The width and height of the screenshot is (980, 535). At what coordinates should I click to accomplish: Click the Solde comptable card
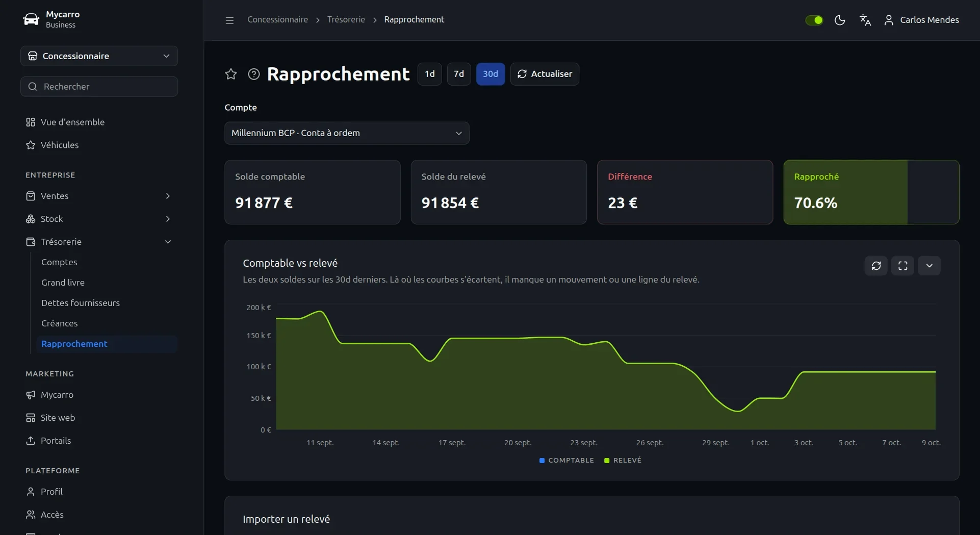[313, 192]
